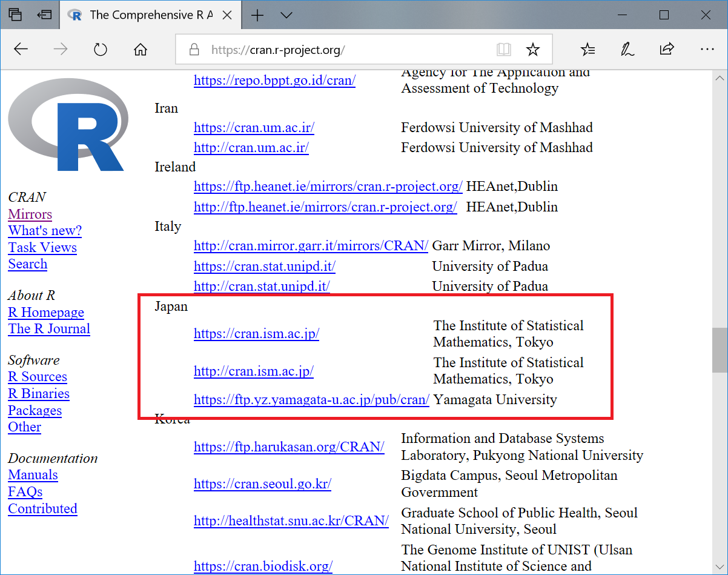Open the R Sources link

coord(38,377)
